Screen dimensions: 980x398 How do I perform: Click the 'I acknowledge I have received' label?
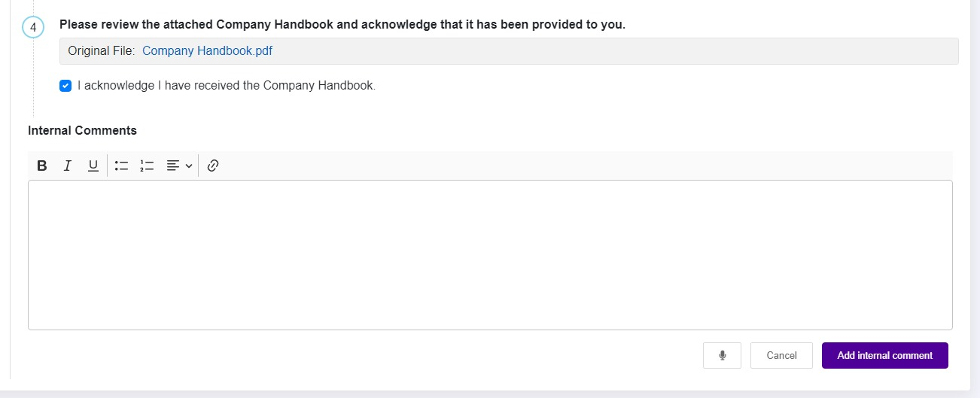pyautogui.click(x=227, y=86)
